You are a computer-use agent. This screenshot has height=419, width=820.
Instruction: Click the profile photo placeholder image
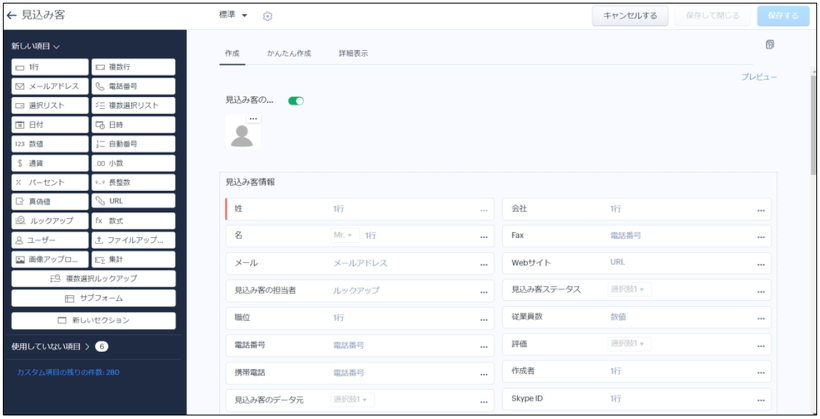pyautogui.click(x=242, y=135)
